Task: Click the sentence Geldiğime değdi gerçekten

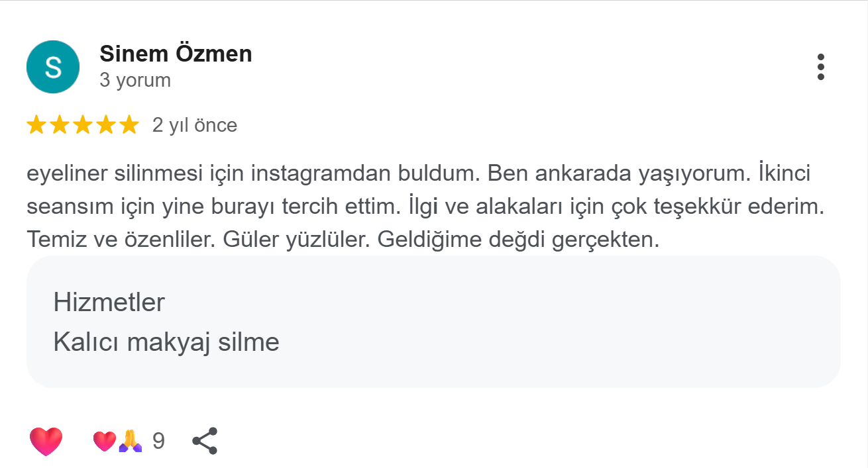Action: click(519, 240)
